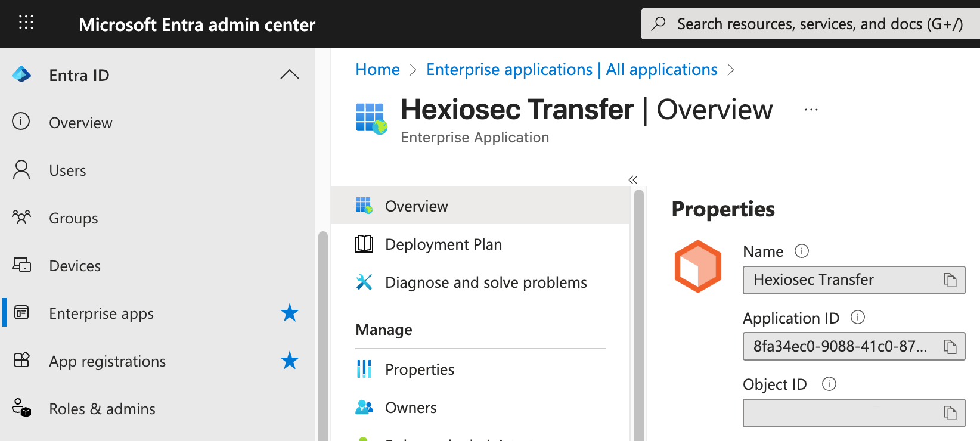Viewport: 980px width, 441px height.
Task: Click the Hexiosec Transfer hexagon logo
Action: click(x=697, y=266)
